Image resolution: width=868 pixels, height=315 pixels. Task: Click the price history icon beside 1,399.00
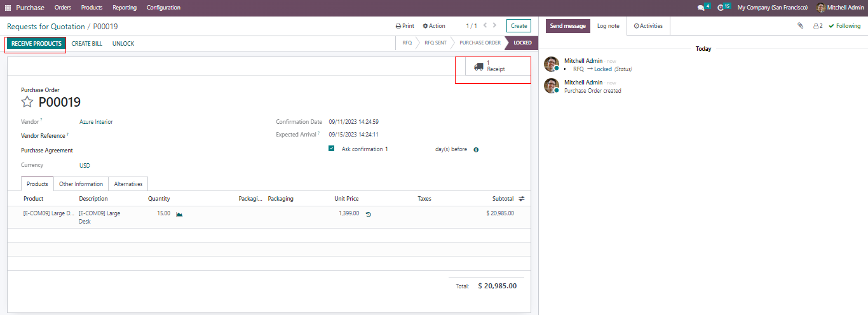(x=369, y=214)
